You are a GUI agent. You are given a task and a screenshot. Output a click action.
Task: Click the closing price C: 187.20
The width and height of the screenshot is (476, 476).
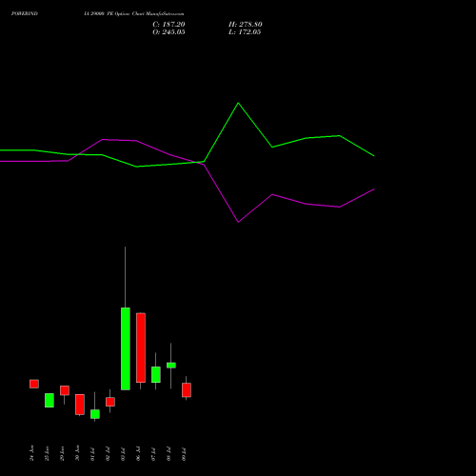[169, 25]
